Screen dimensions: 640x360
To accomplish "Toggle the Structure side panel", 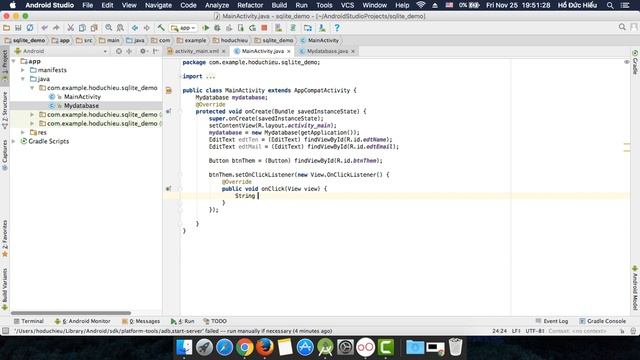I will (x=5, y=111).
